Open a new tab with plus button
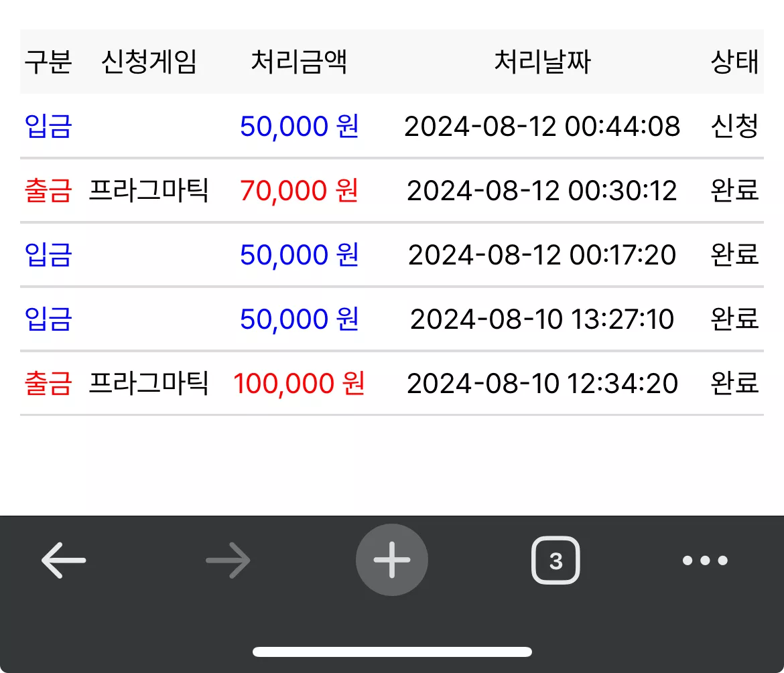Screen dimensions: 784x673 pyautogui.click(x=392, y=560)
